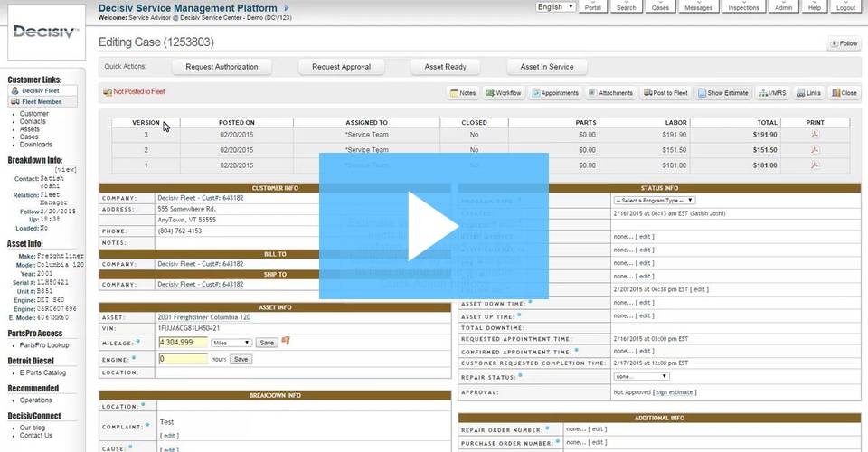Screen dimensions: 868x452
Task: Select the Fleet Member link
Action: (42, 102)
